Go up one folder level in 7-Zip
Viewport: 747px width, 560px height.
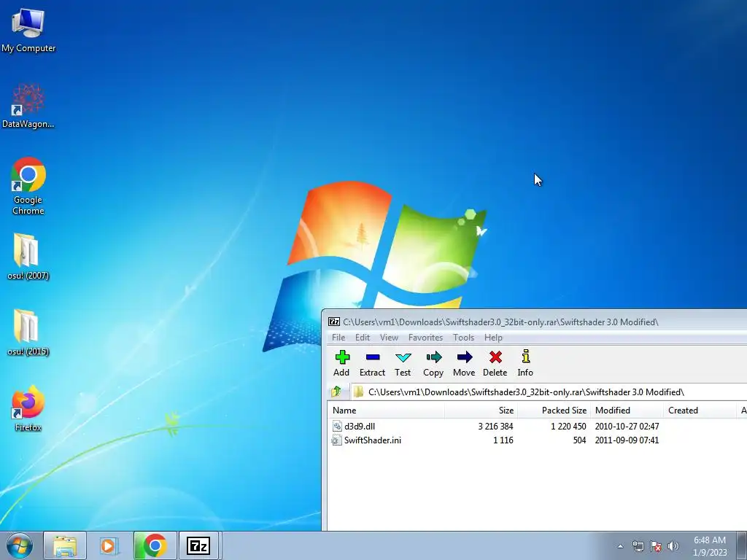[336, 392]
